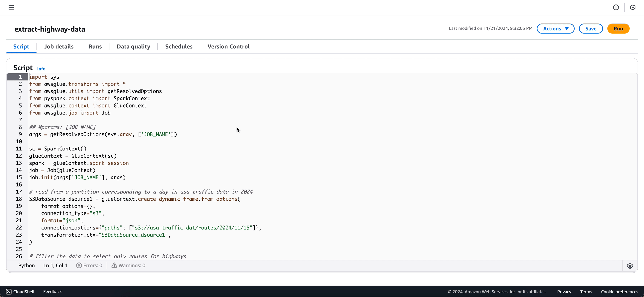The height and width of the screenshot is (297, 644).
Task: Click the notifications/alerts icon top right
Action: coord(616,7)
